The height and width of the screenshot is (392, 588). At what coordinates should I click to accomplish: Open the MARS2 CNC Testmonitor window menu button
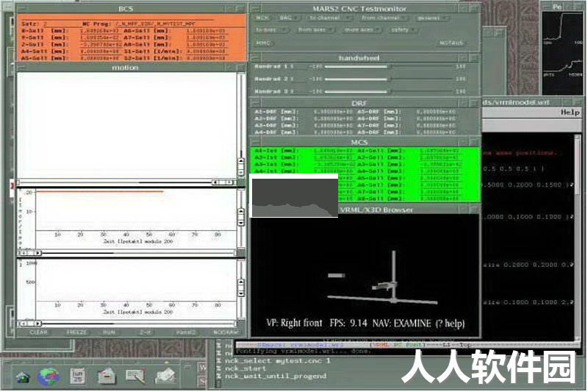coord(255,8)
